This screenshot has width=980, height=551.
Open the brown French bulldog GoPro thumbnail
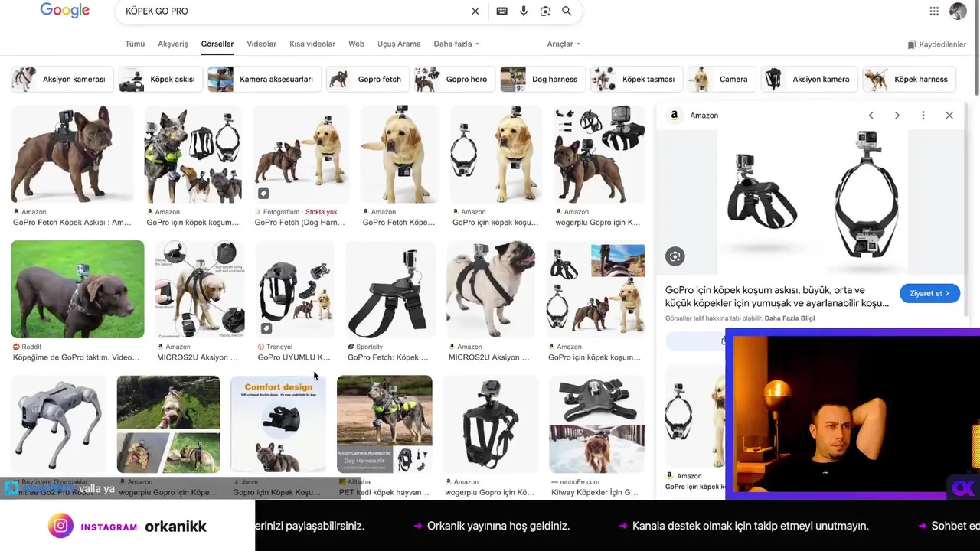pyautogui.click(x=72, y=155)
